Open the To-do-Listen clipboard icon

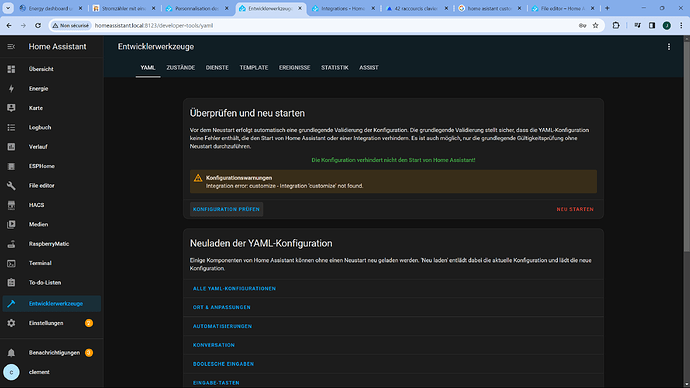pyautogui.click(x=11, y=282)
